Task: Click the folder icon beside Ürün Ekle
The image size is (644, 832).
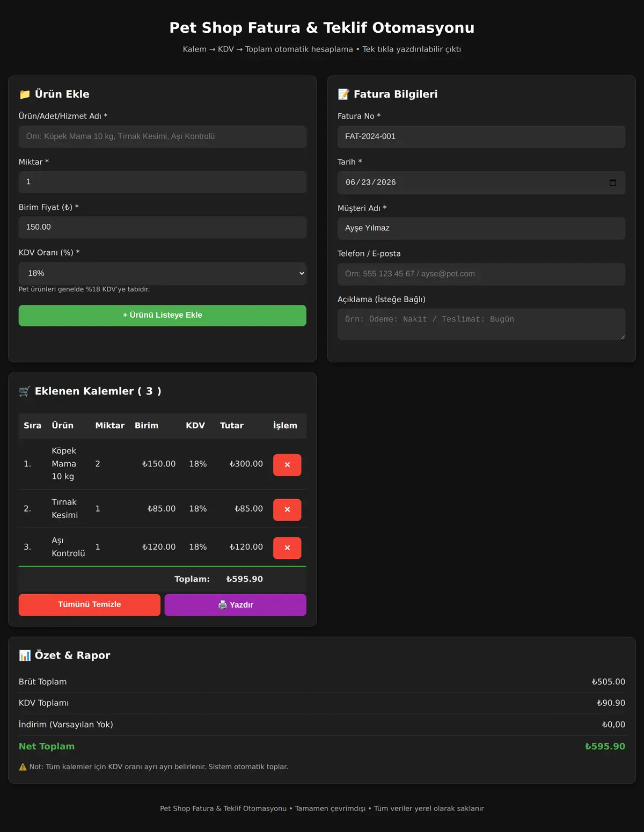Action: click(x=25, y=94)
